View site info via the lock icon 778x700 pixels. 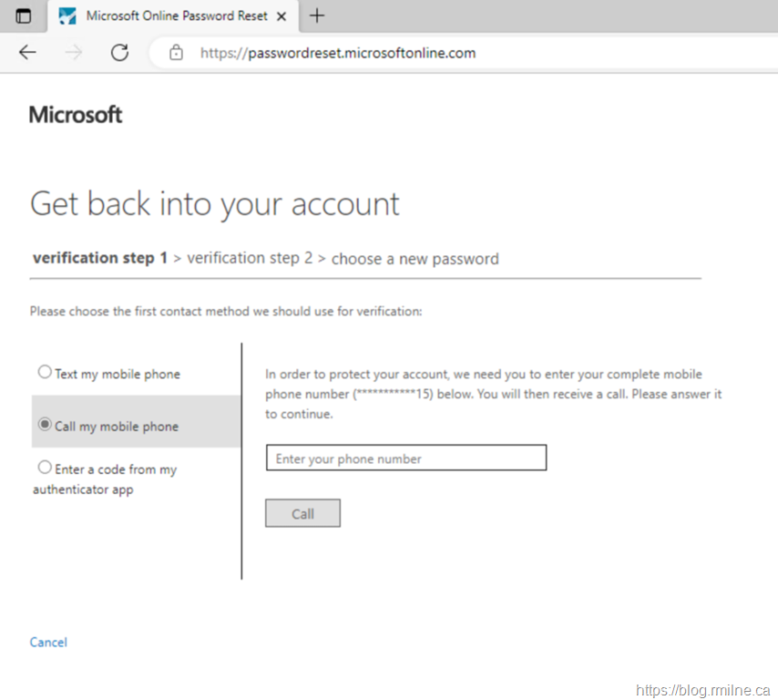pyautogui.click(x=177, y=53)
